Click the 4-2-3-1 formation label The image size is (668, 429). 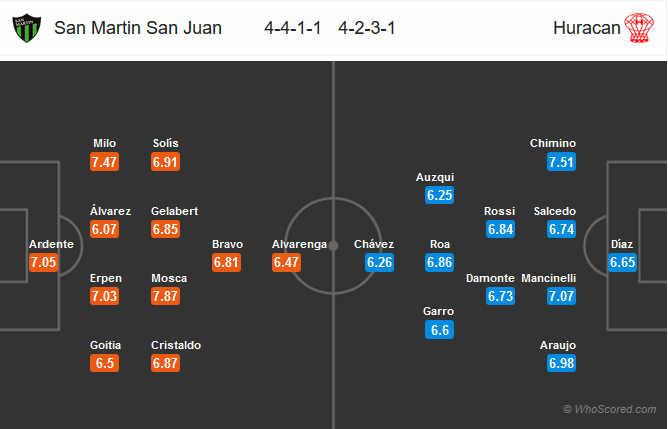click(367, 28)
